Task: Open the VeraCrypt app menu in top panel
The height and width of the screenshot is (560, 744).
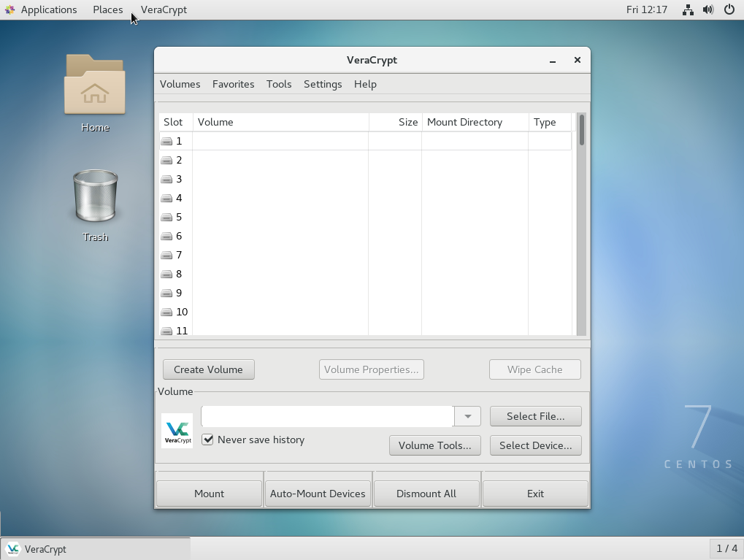Action: click(x=164, y=9)
